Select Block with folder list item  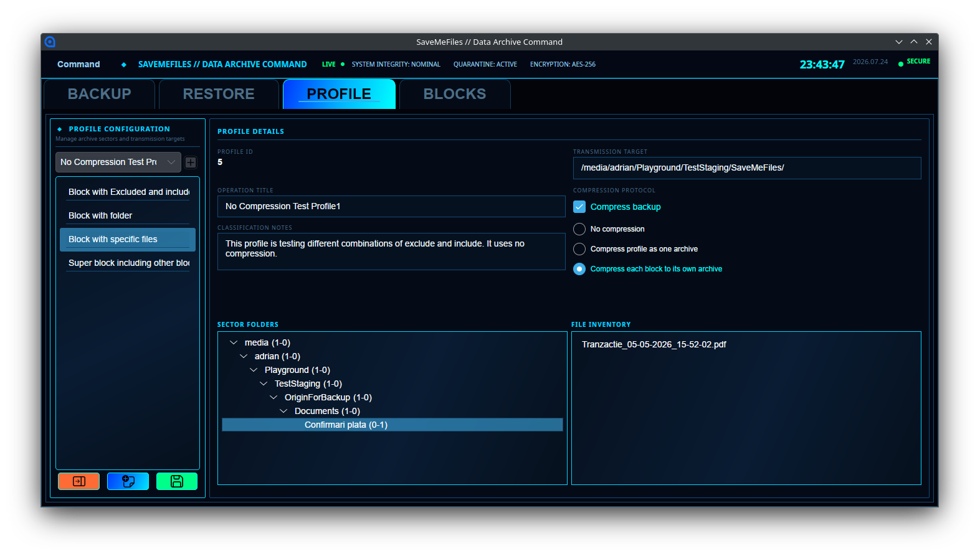128,215
